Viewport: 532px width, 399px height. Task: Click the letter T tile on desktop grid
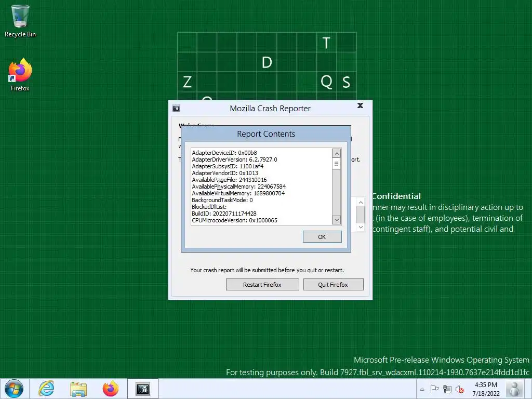point(326,43)
